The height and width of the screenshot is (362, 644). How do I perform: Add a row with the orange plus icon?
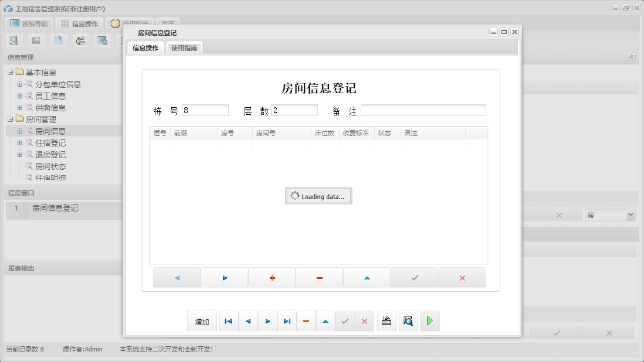(272, 276)
